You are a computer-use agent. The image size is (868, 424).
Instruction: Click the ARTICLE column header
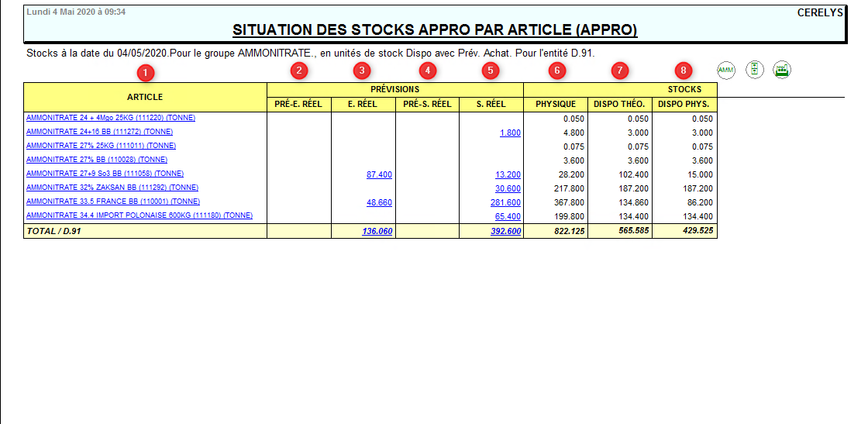click(145, 97)
